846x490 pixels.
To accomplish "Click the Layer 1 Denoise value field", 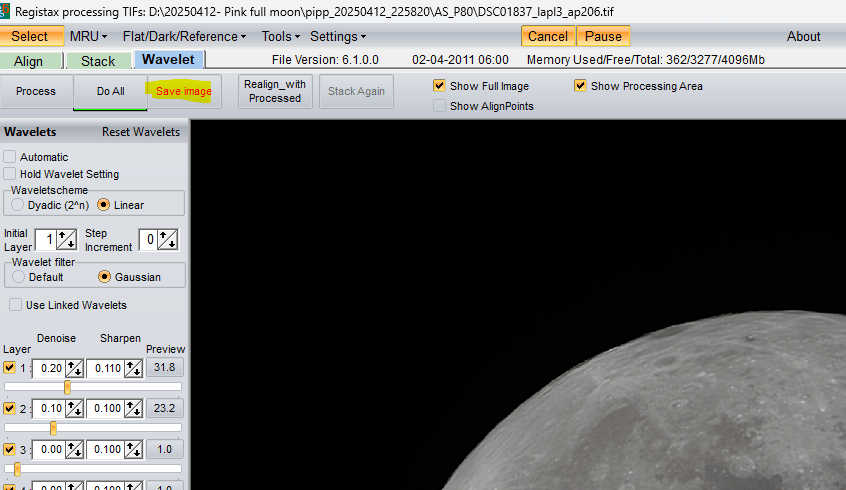I will tap(47, 369).
